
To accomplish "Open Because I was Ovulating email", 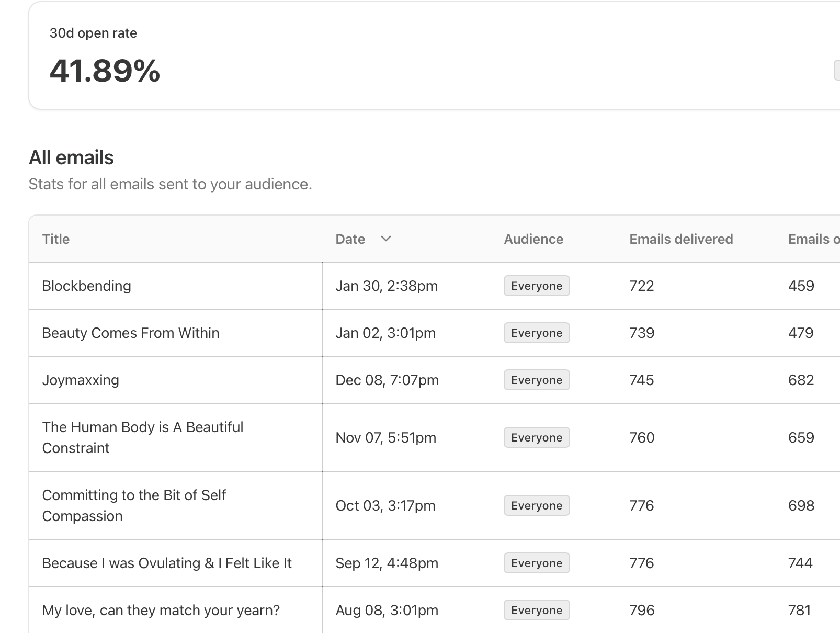I will 167,563.
